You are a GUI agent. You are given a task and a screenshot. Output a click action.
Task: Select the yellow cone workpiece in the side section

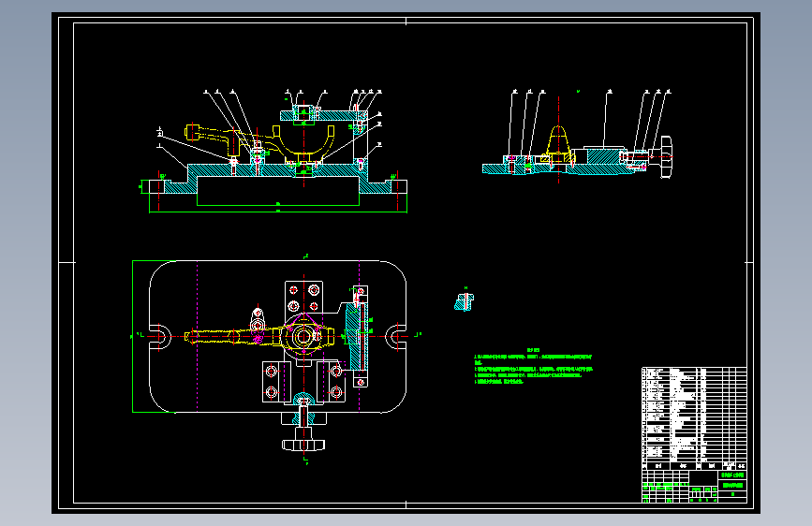558,142
